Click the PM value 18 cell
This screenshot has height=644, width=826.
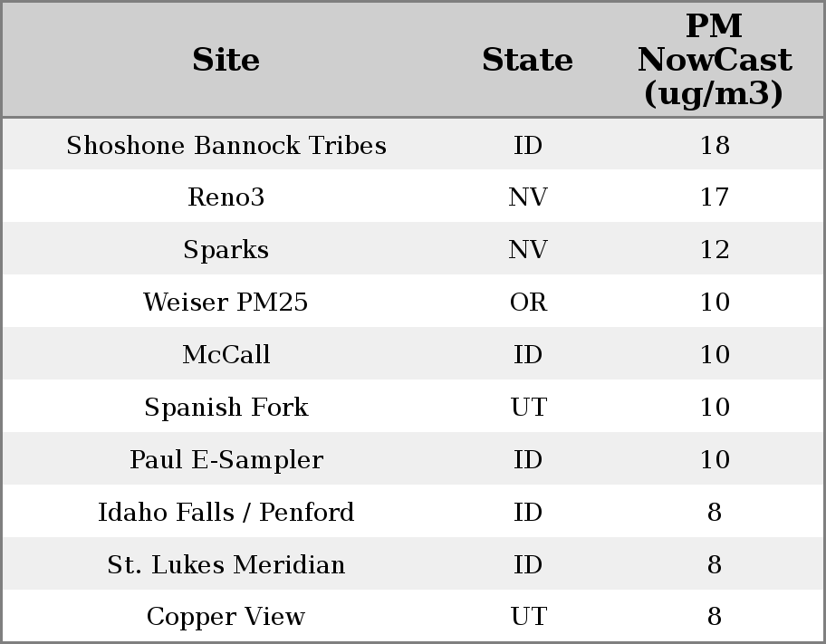(x=714, y=146)
